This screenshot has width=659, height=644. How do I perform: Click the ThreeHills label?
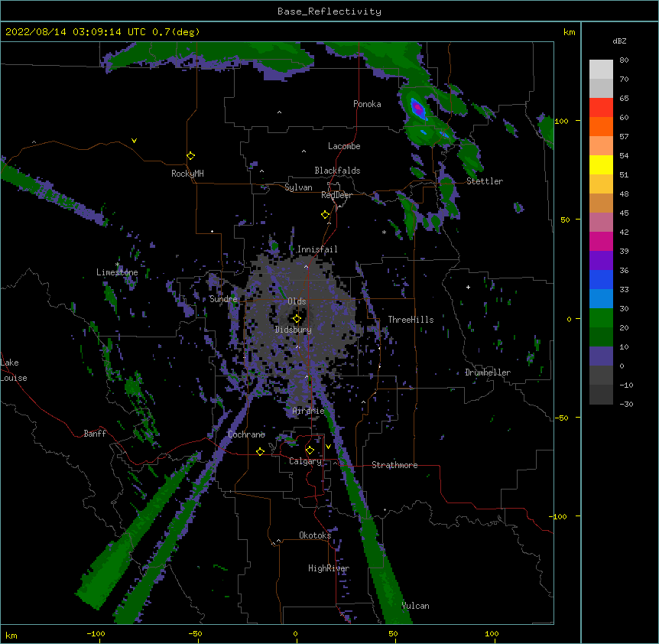coord(411,320)
